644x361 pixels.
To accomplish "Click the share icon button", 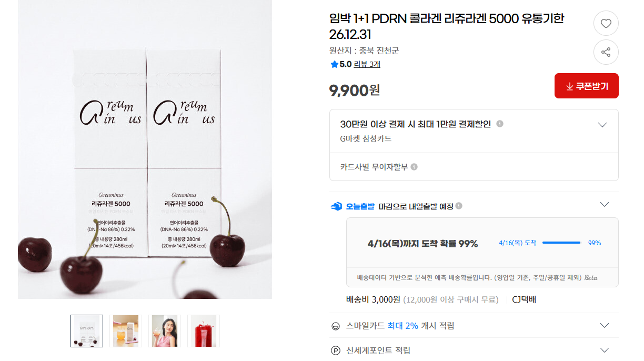I will pyautogui.click(x=606, y=52).
